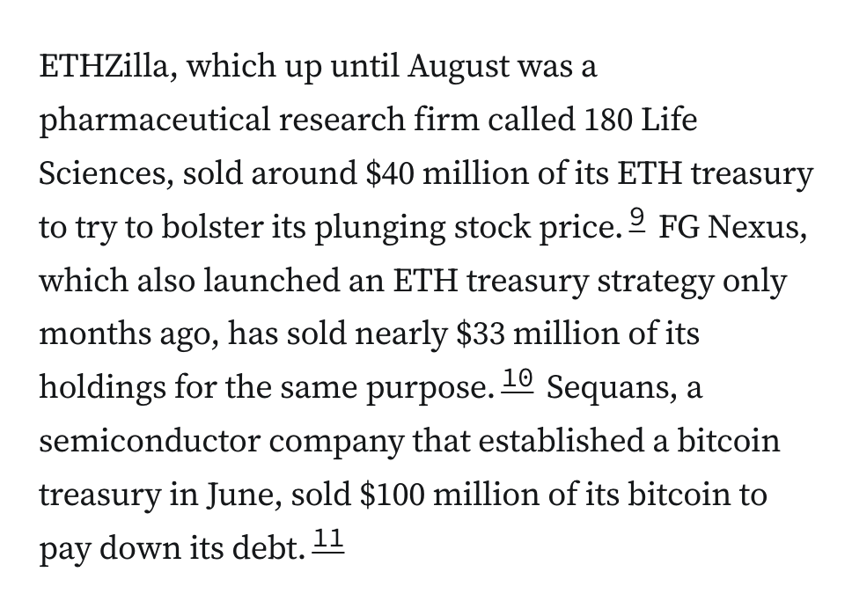Viewport: 852px width, 616px height.
Task: Click the word semiconductor
Action: pyautogui.click(x=148, y=441)
